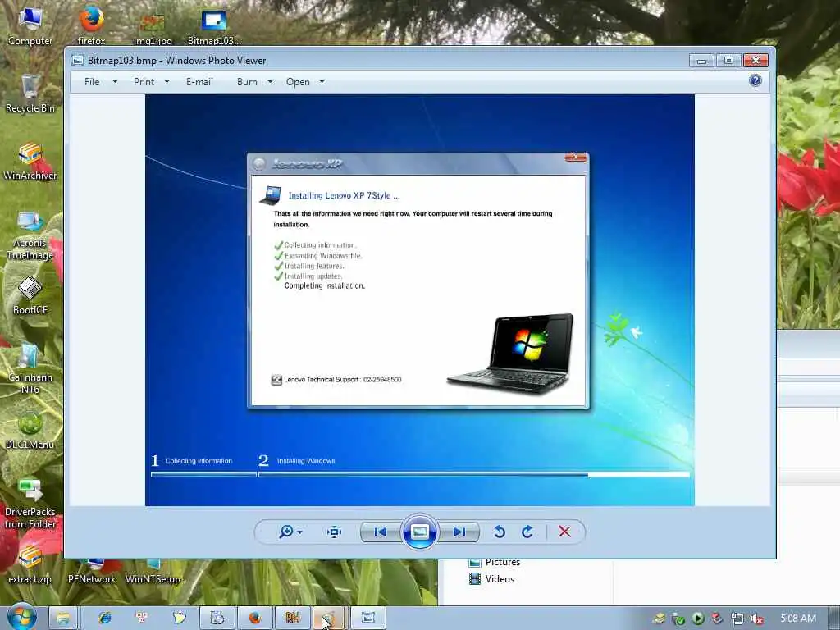Select the Cai nhanh NT6 desktop icon
840x630 pixels.
30,368
